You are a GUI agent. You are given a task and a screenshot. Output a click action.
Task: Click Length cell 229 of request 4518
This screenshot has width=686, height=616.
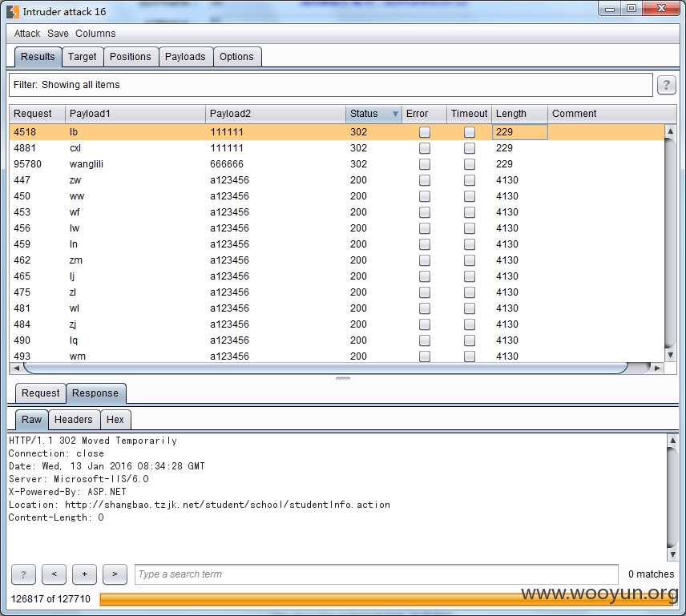click(x=520, y=132)
